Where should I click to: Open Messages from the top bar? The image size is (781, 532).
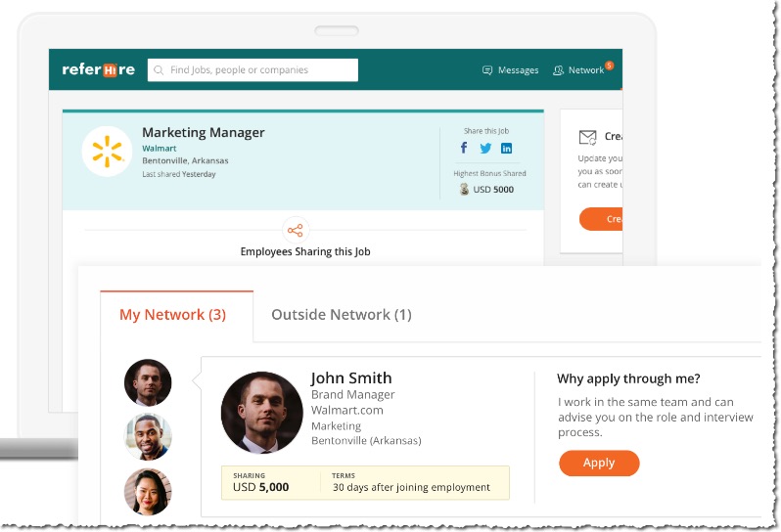tap(510, 70)
